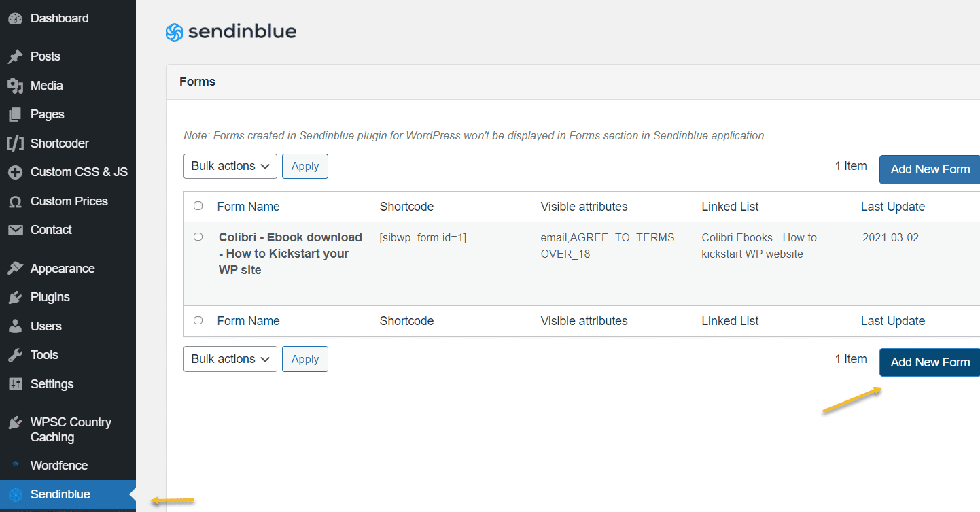The width and height of the screenshot is (980, 512).
Task: Select the Sendinblue sidebar menu entry
Action: point(60,494)
